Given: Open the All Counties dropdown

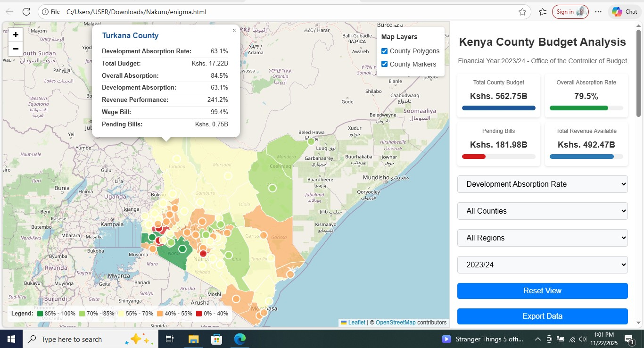Looking at the screenshot, I should click(542, 211).
